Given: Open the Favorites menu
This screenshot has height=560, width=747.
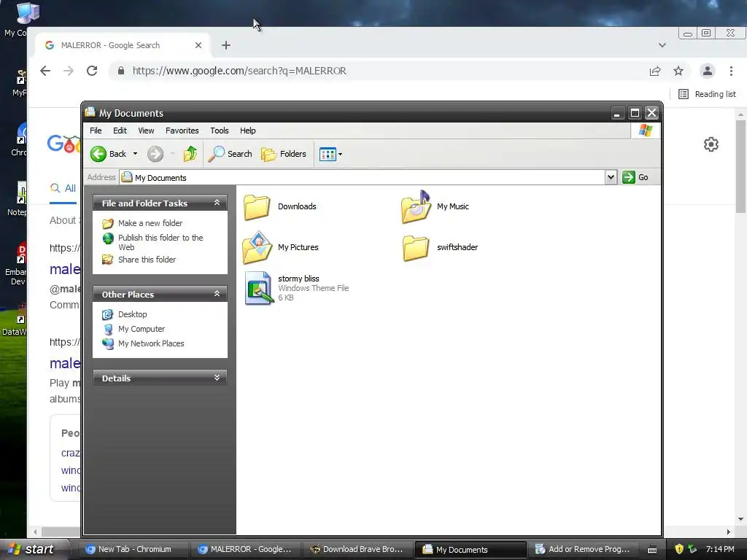Looking at the screenshot, I should click(x=182, y=131).
